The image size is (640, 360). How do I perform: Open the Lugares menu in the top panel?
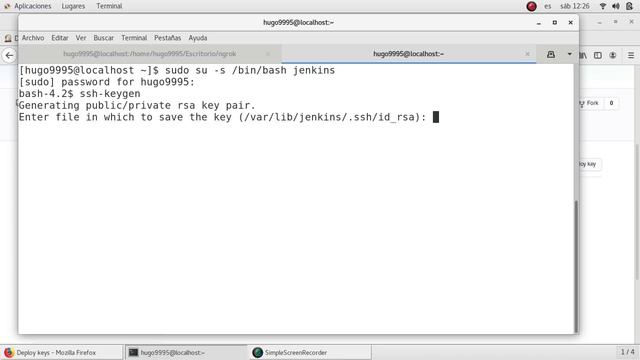(x=73, y=6)
